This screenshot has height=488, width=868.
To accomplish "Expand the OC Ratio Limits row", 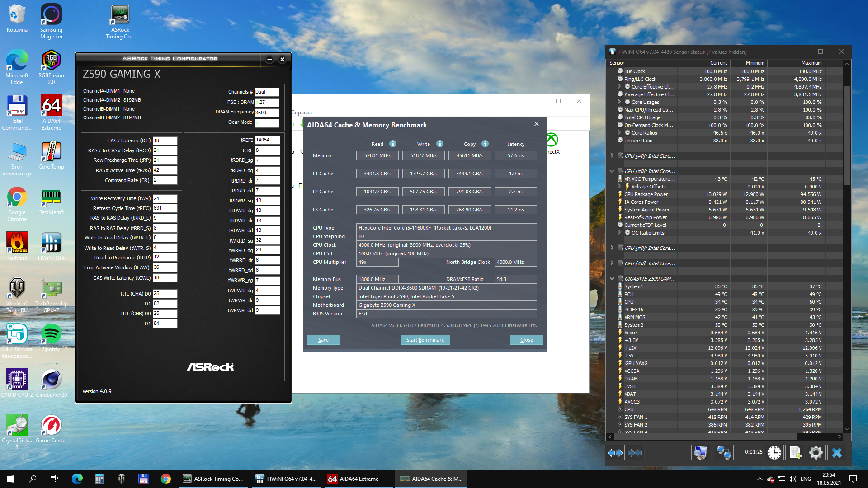I will [x=619, y=233].
